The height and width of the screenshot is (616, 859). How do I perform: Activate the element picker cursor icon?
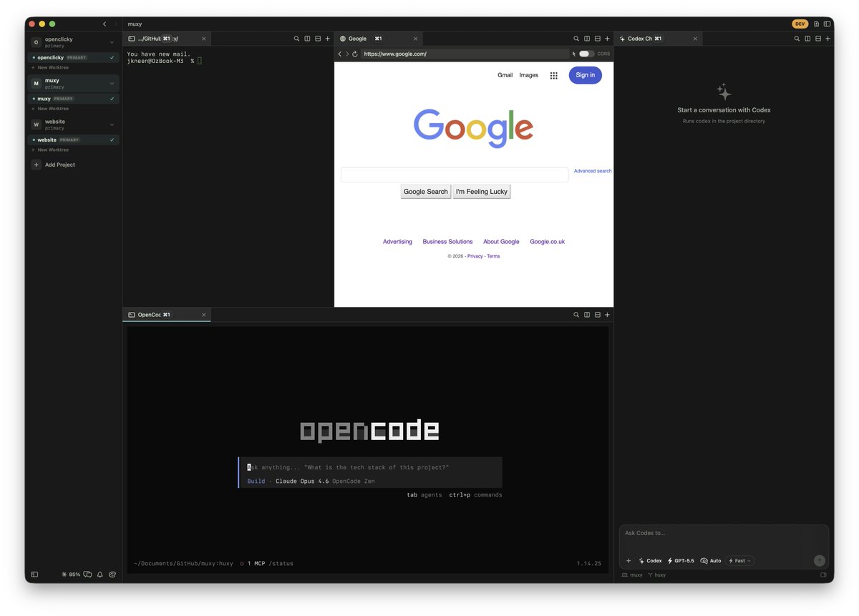click(574, 54)
